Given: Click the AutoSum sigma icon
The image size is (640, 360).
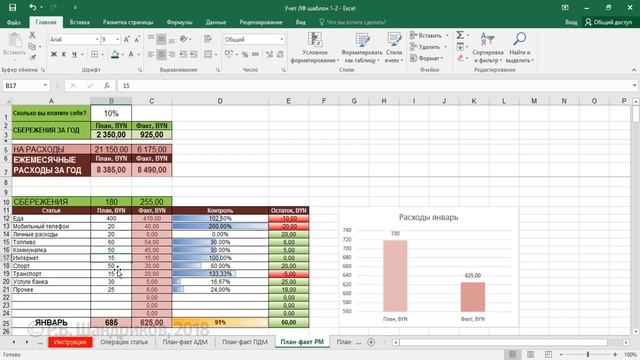Looking at the screenshot, I should (460, 35).
